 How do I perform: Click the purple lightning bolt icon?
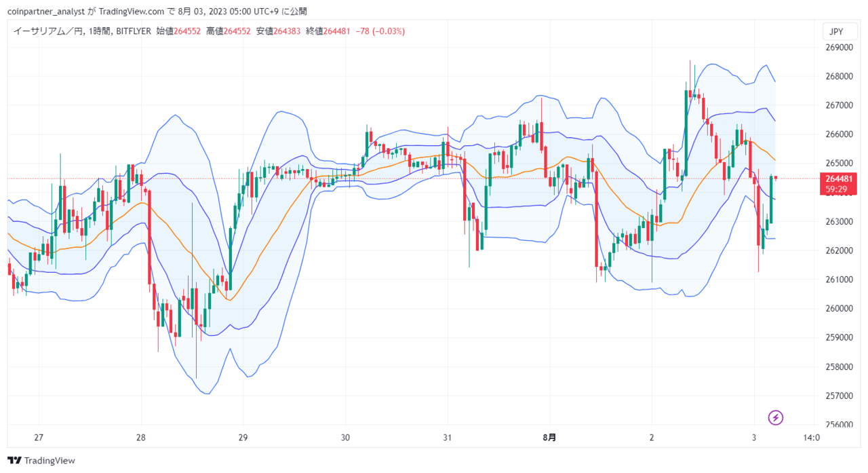click(x=776, y=417)
